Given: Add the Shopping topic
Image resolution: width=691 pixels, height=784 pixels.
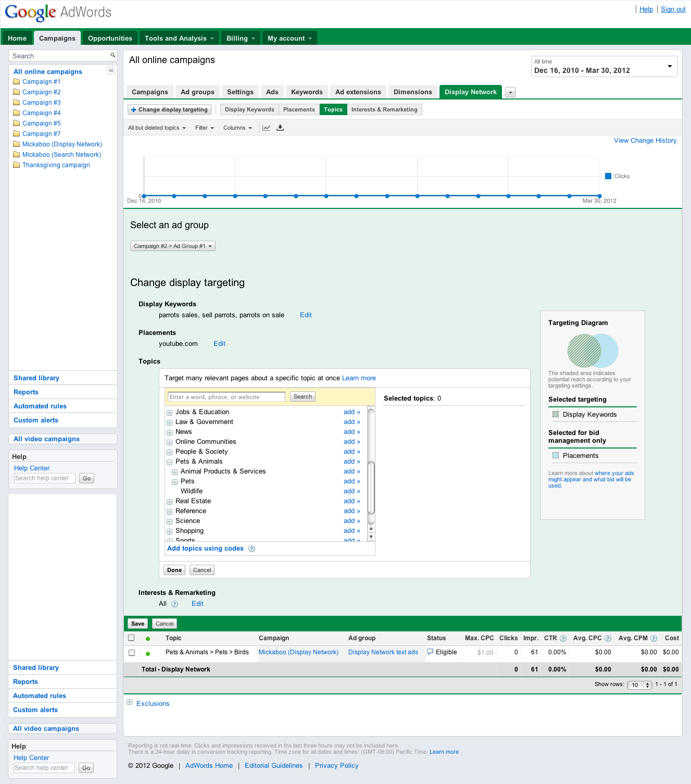Looking at the screenshot, I should click(351, 531).
